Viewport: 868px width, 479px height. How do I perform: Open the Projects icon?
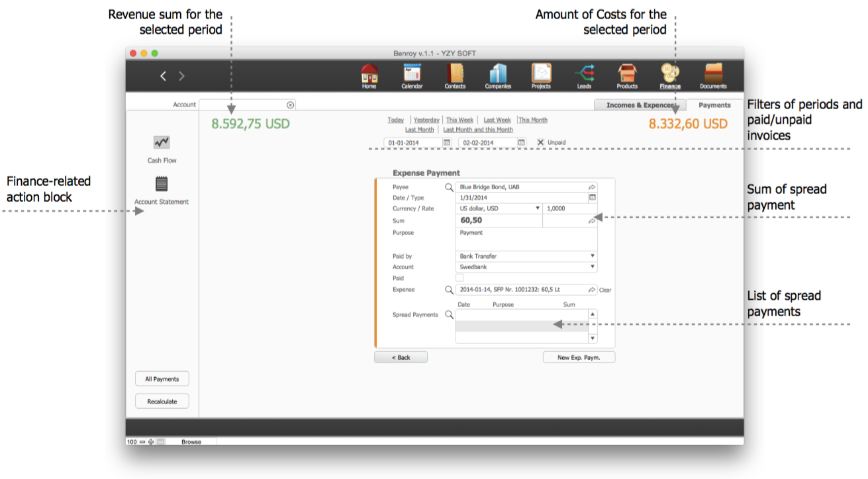tap(541, 74)
